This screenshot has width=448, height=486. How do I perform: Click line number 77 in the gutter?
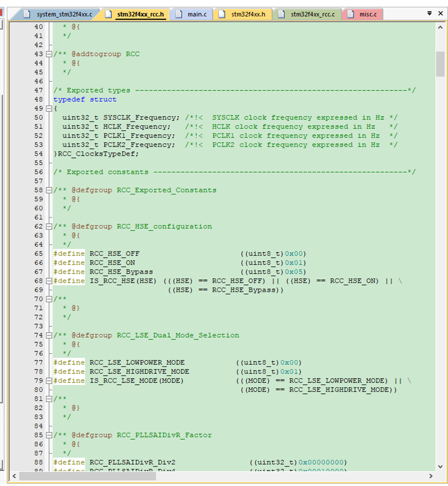point(38,363)
